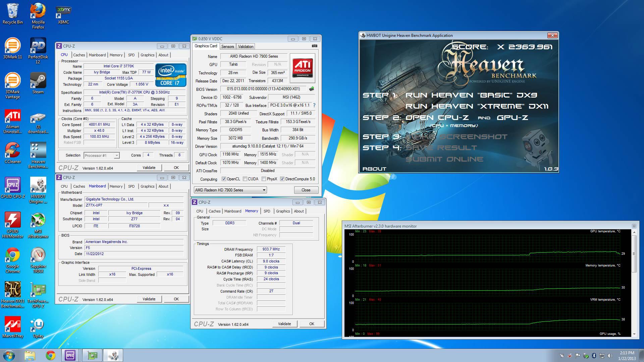Launch TechPowerUp GPU-Z desktop shortcut
Image resolution: width=644 pixels, height=362 pixels.
pos(38,295)
